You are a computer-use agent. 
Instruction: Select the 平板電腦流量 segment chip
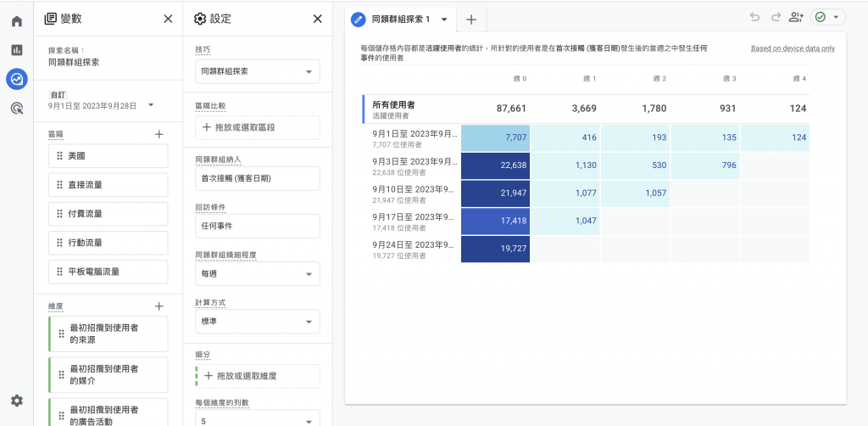click(x=108, y=272)
